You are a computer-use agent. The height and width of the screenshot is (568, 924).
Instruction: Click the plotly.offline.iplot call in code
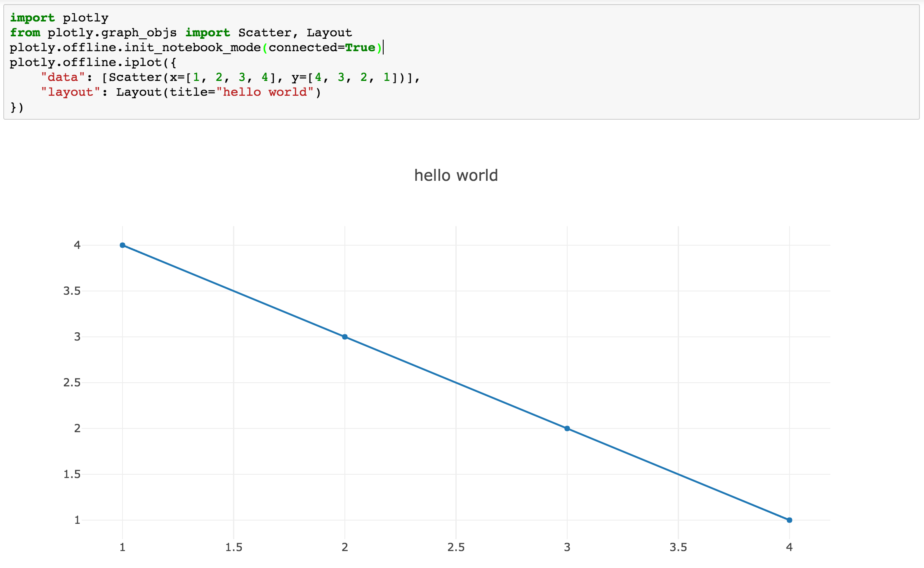tap(85, 62)
